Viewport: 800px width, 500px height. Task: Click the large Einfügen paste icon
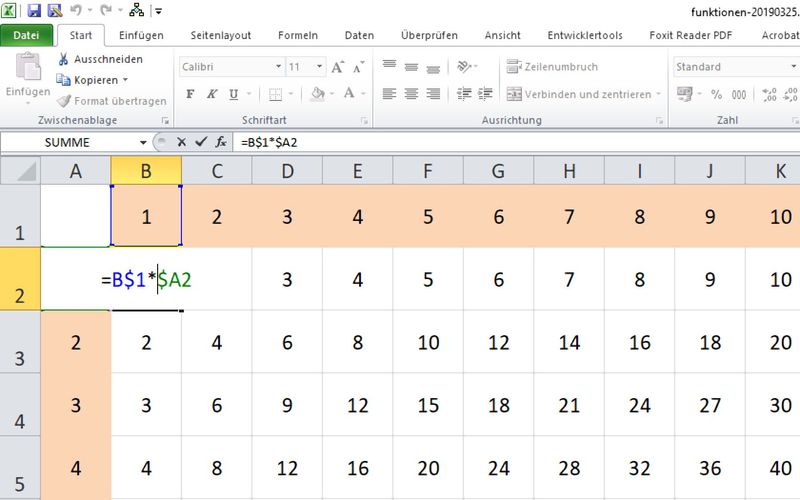(28, 67)
